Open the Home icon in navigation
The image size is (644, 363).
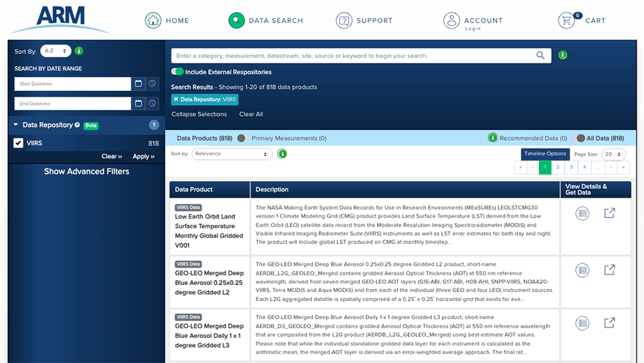pyautogui.click(x=153, y=20)
